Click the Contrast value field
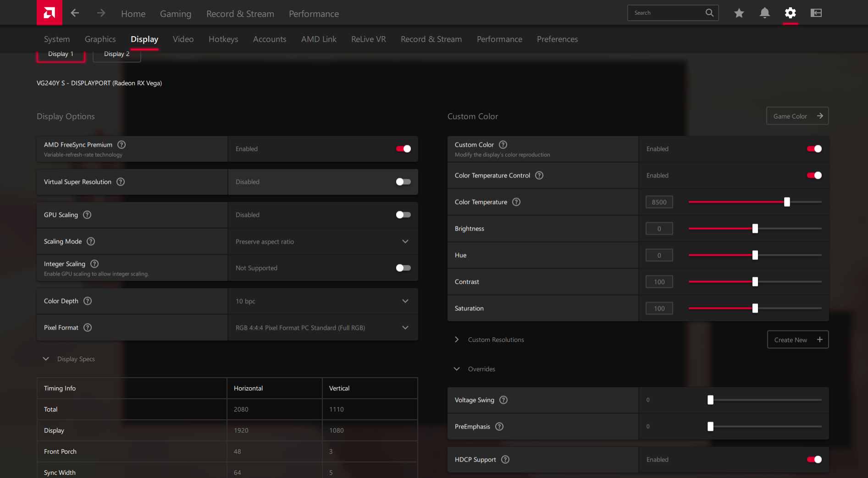Viewport: 868px width, 478px height. coord(659,282)
